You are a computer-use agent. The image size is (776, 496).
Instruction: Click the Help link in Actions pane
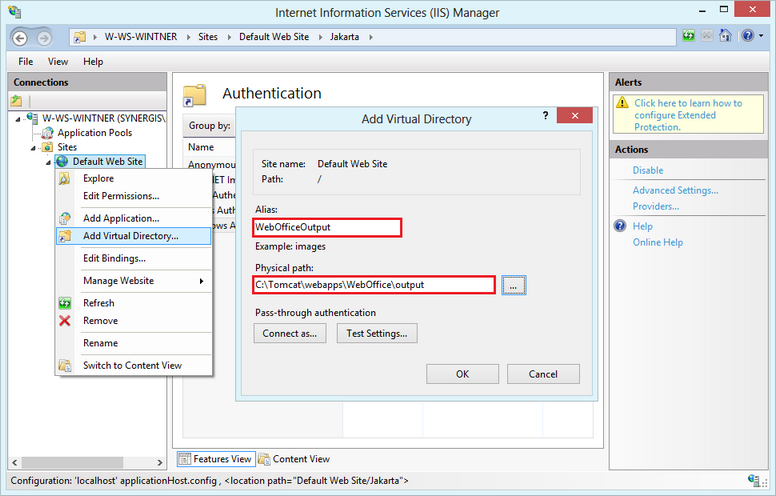tap(642, 226)
